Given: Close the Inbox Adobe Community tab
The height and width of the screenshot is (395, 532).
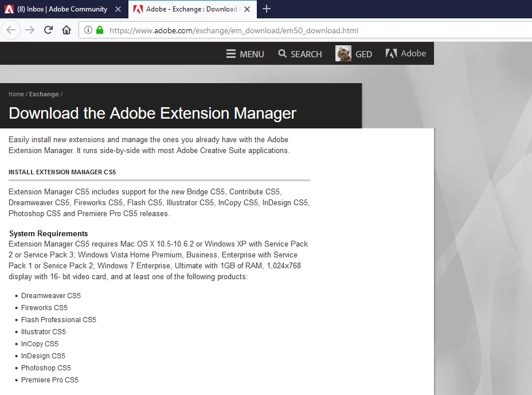Looking at the screenshot, I should pyautogui.click(x=118, y=9).
